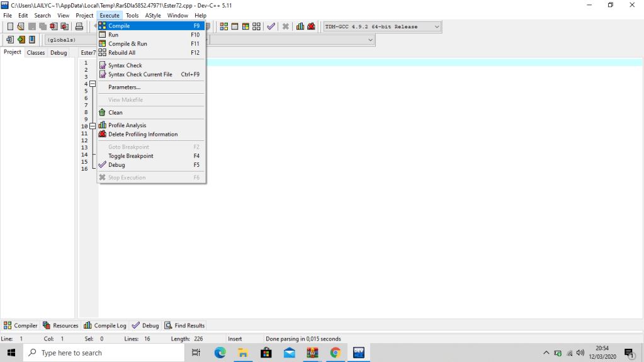Image resolution: width=644 pixels, height=362 pixels.
Task: Click the Delete Profiling Information toolbar icon
Action: [311, 26]
